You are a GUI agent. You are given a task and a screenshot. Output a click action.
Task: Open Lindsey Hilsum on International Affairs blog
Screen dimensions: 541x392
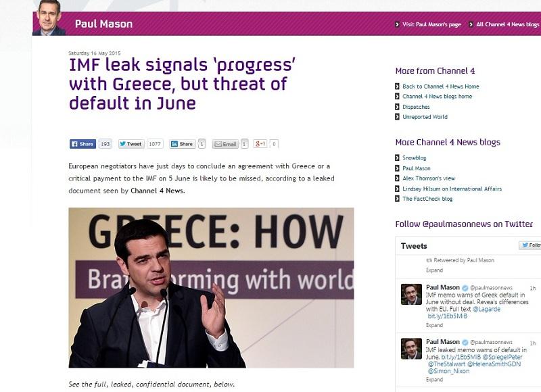[452, 189]
